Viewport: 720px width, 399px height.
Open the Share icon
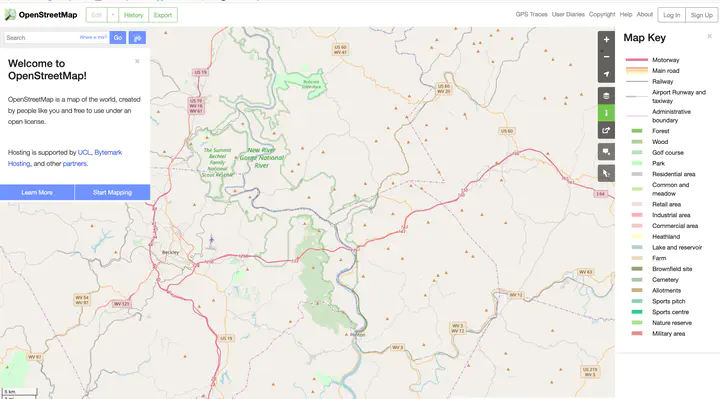pos(606,130)
